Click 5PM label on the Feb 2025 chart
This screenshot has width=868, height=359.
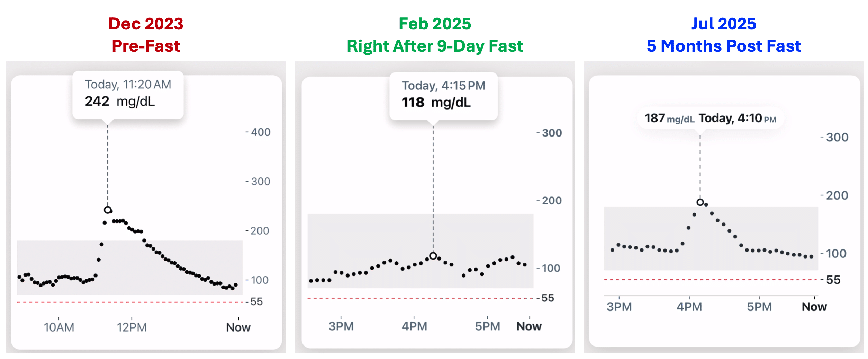487,326
